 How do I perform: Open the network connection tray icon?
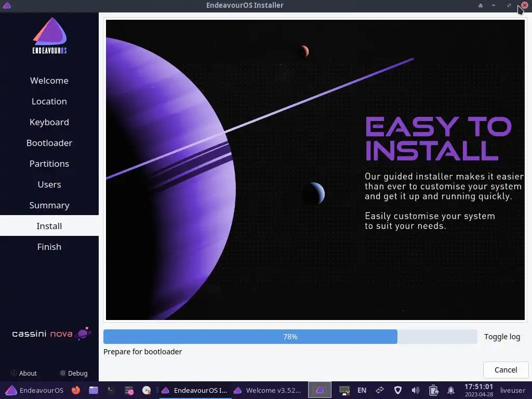(380, 390)
